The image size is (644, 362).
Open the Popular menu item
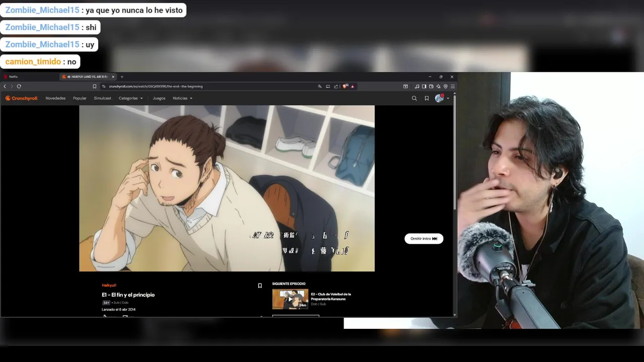point(79,99)
